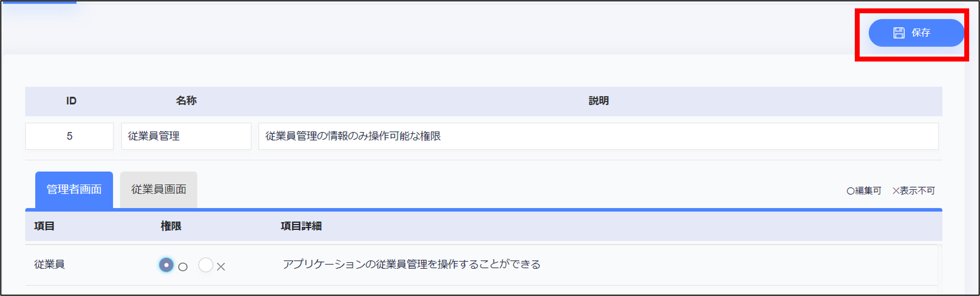This screenshot has height=296, width=980.
Task: Click the ID header label
Action: click(71, 101)
